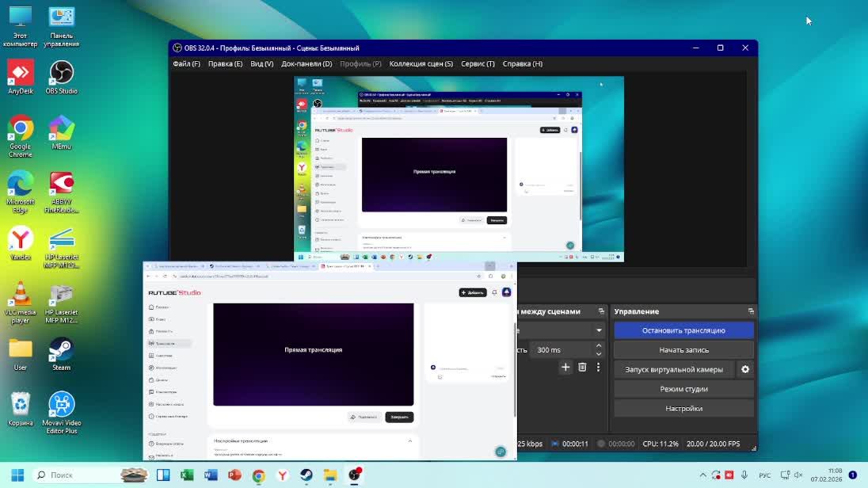Image resolution: width=868 pixels, height=488 pixels.
Task: Decrease transition duration with the down arrow
Action: pyautogui.click(x=599, y=354)
